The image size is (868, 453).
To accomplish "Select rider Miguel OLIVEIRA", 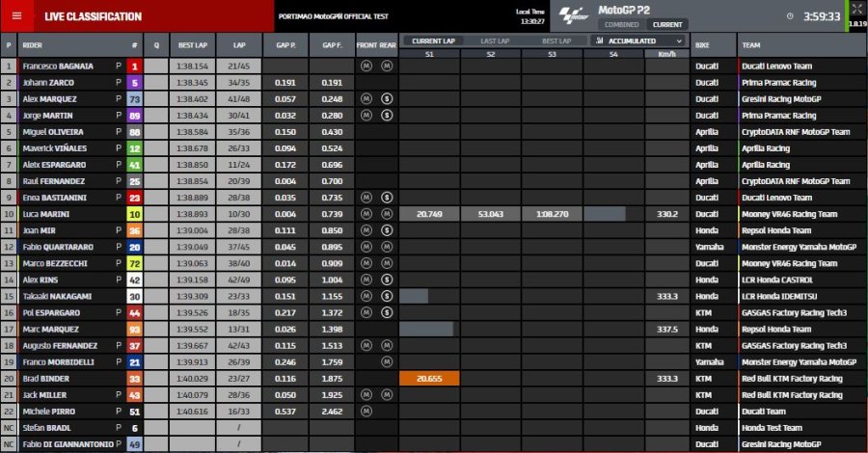I will [x=53, y=132].
